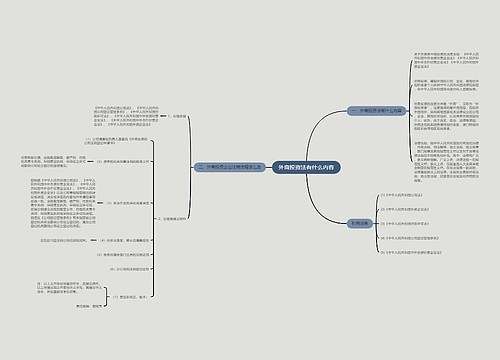Viewport: 500px width, 360px height.
Task: Click the [5] 中外合资经营企业法 citation item
Action: pyautogui.click(x=411, y=252)
